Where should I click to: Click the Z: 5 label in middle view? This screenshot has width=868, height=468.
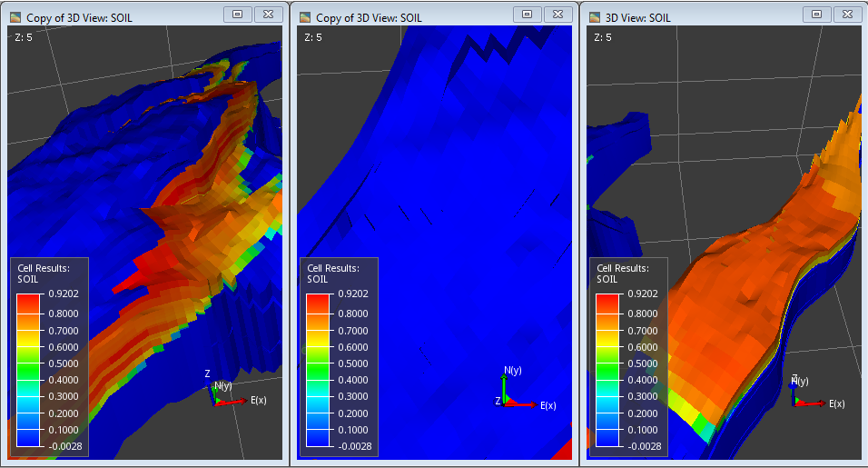click(312, 37)
